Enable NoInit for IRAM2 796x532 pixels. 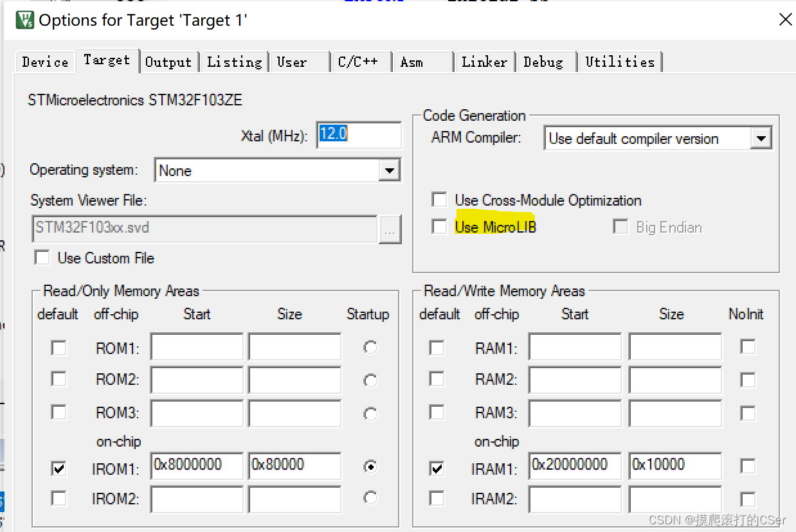point(747,499)
